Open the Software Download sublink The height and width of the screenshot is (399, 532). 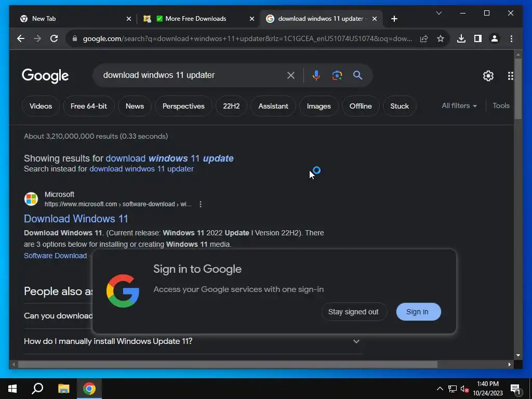55,256
